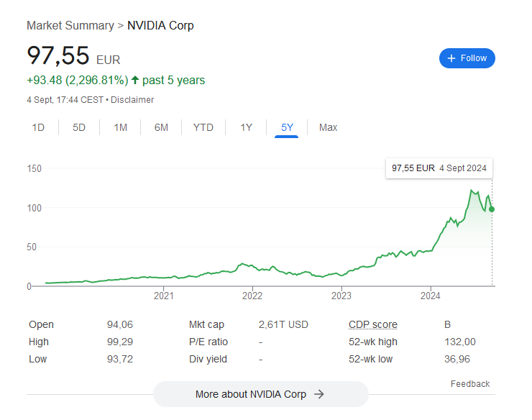532x420 pixels.
Task: Open the Market Summary breadcrumb link
Action: pos(70,25)
